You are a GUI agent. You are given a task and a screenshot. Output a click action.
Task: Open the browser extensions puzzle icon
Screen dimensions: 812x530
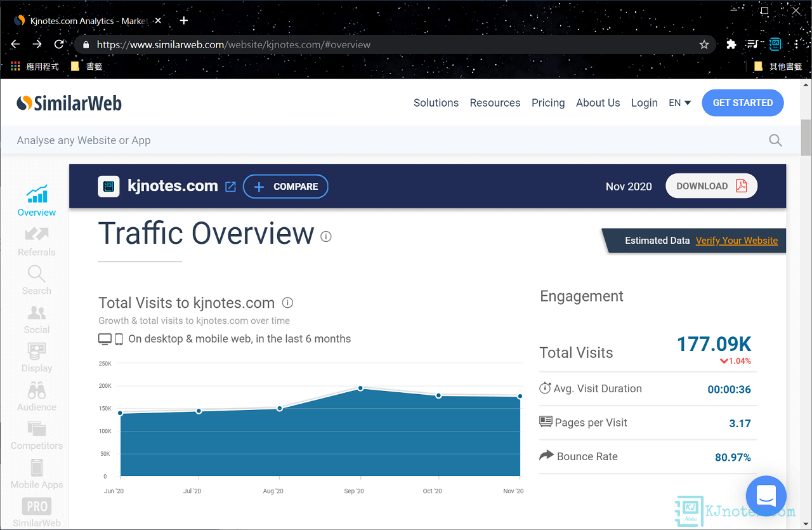731,44
